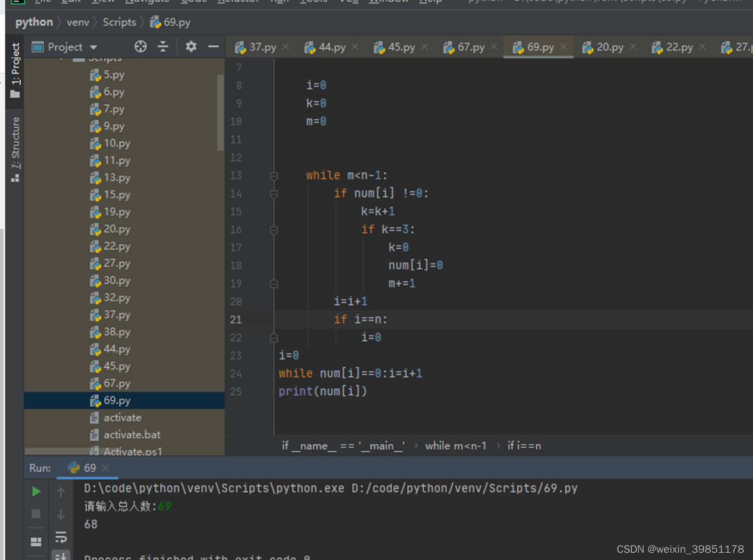Click the down arrow in Run panel
The width and height of the screenshot is (753, 560).
click(x=61, y=514)
